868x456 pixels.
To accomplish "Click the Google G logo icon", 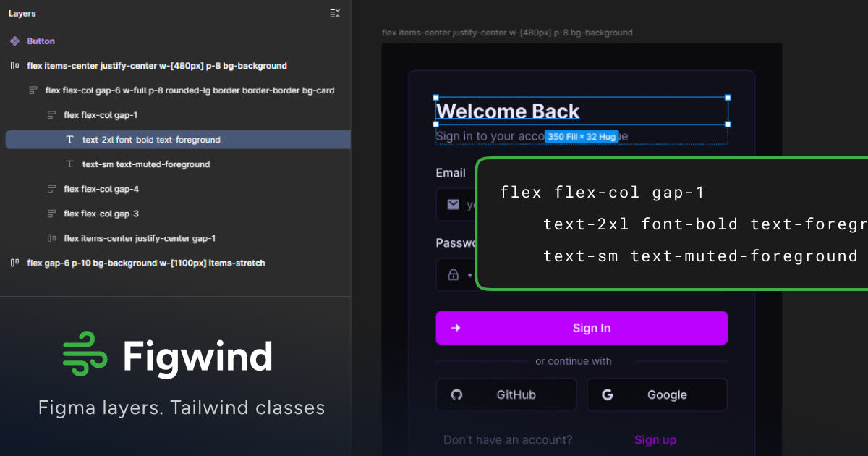I will [x=608, y=394].
